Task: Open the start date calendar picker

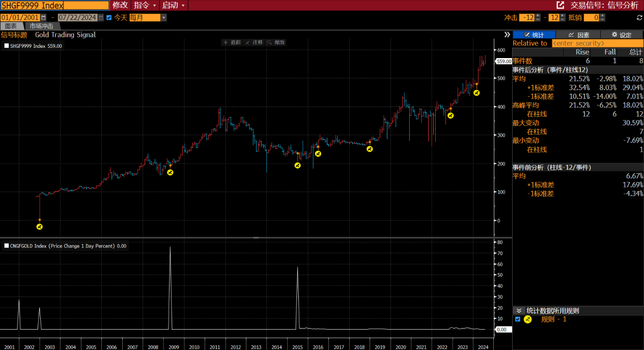Action: pos(43,18)
